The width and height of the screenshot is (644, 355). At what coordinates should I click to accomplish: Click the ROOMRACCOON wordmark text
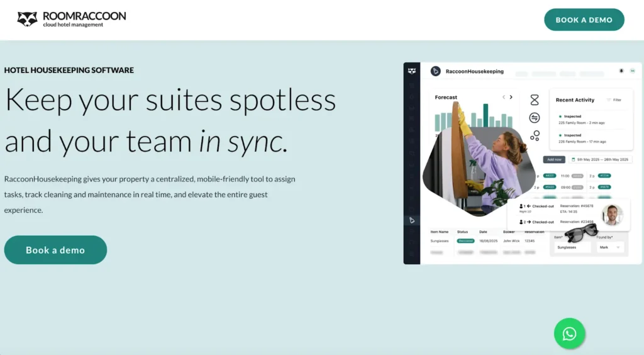click(84, 16)
